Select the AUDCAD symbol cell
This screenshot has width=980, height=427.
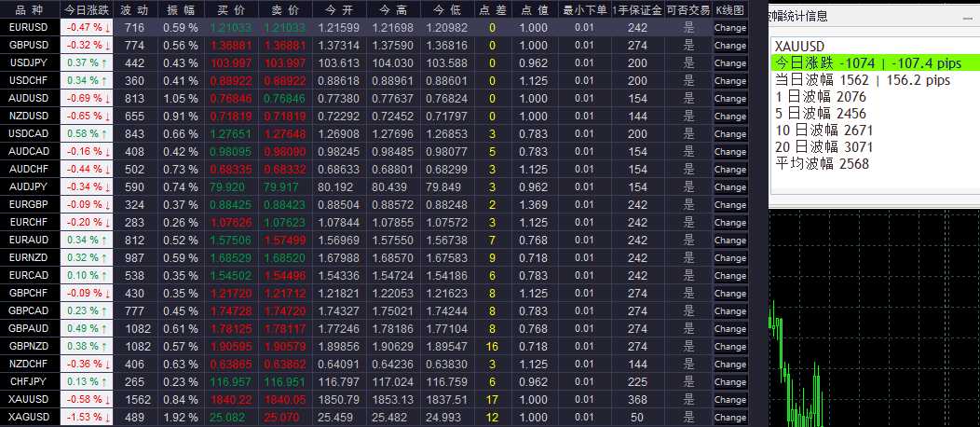[x=30, y=151]
